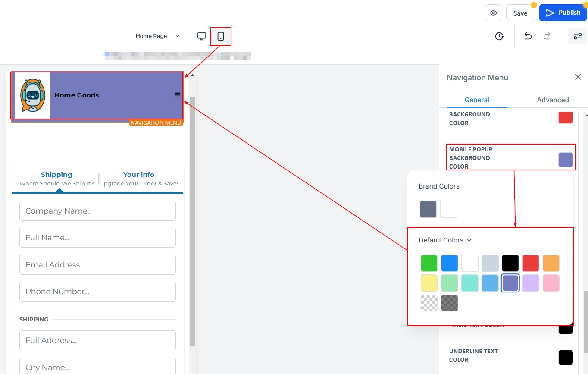588x374 pixels.
Task: Open Mobile Popup Background Color picker
Action: (x=565, y=160)
